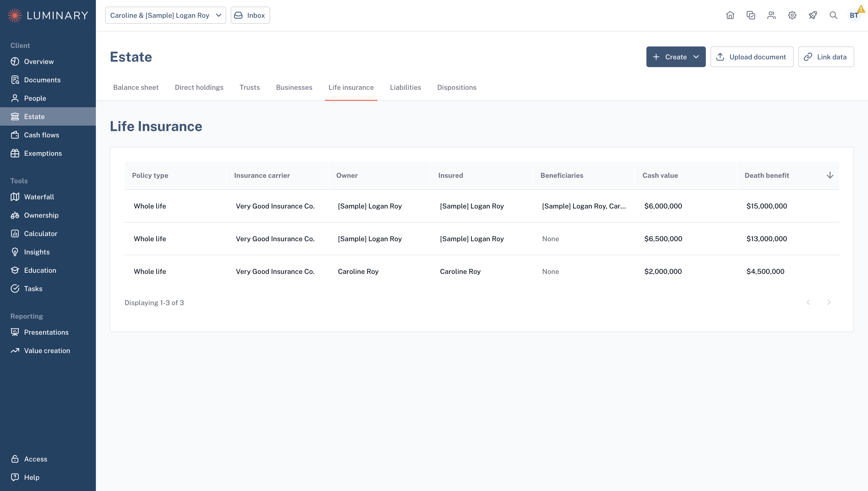Open Help in the sidebar
The image size is (868, 491).
pos(48,477)
